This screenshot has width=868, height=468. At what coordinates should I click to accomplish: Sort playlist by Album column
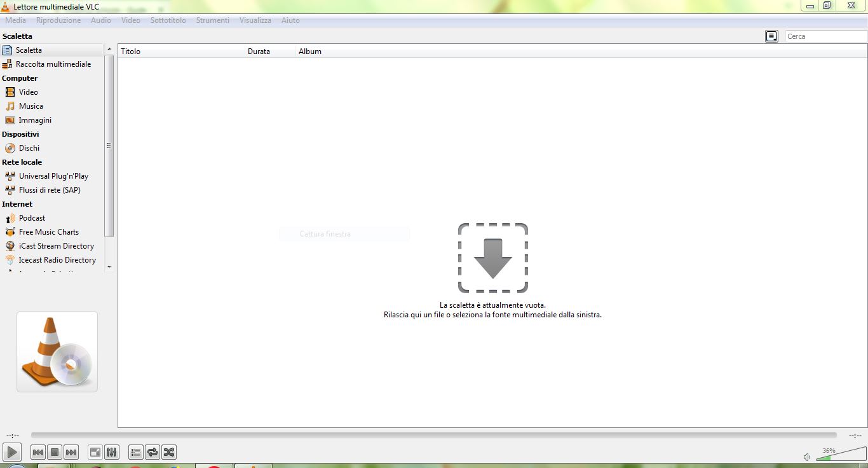coord(581,52)
